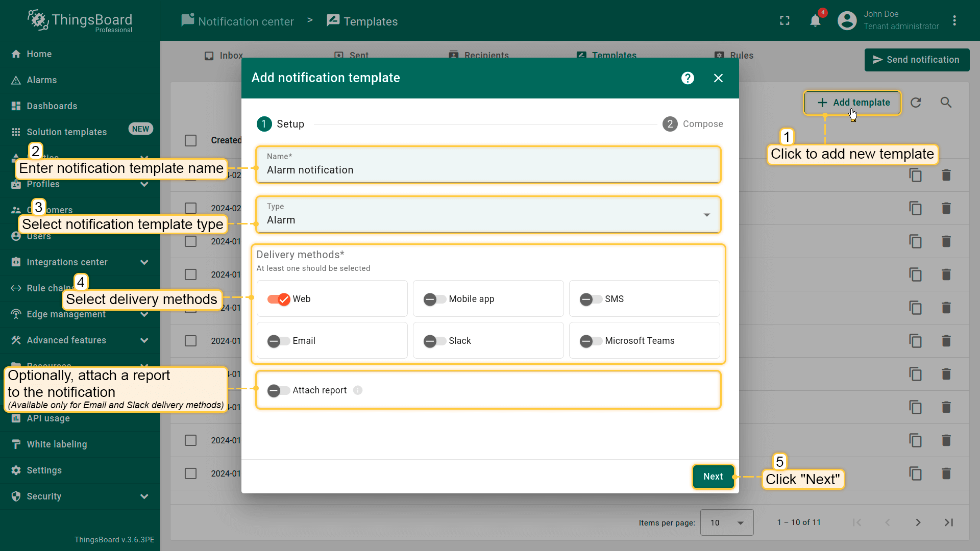Screen dimensions: 980x551
Task: Click help question mark in dialog
Action: 688,78
